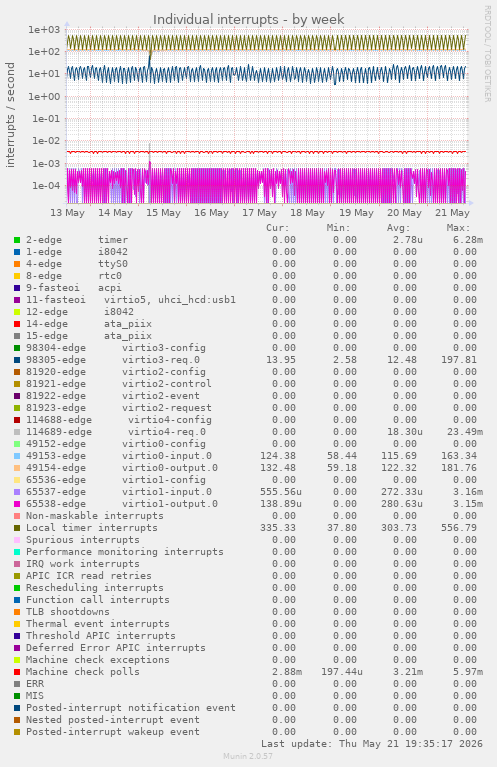497x767 pixels.
Task: Click the 'Avg:' column header
Action: [x=398, y=228]
